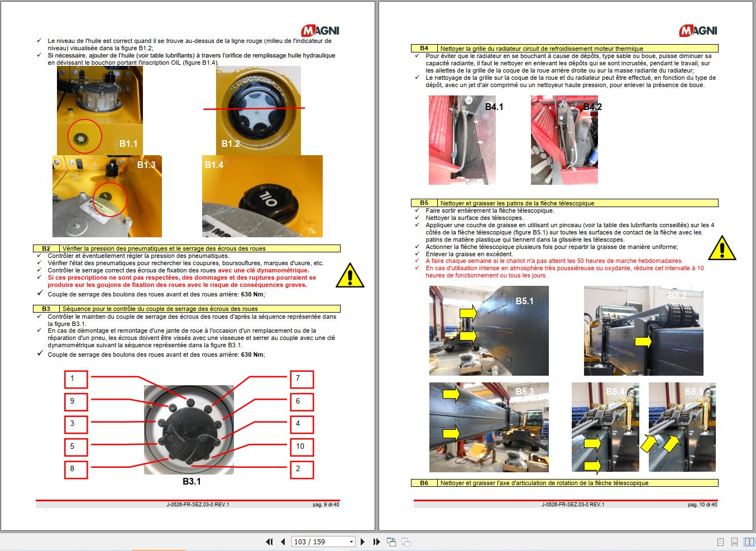The height and width of the screenshot is (551, 756).
Task: Click sequence box number 10
Action: pyautogui.click(x=302, y=447)
